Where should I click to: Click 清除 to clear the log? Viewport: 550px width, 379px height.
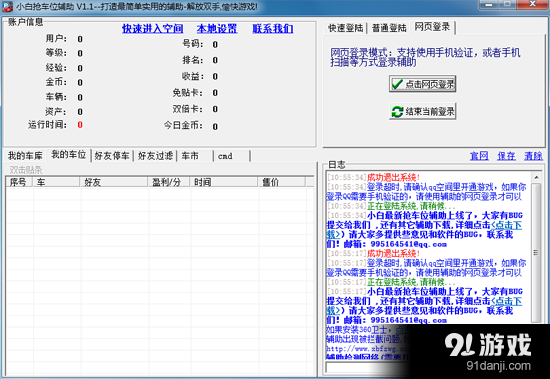[533, 156]
